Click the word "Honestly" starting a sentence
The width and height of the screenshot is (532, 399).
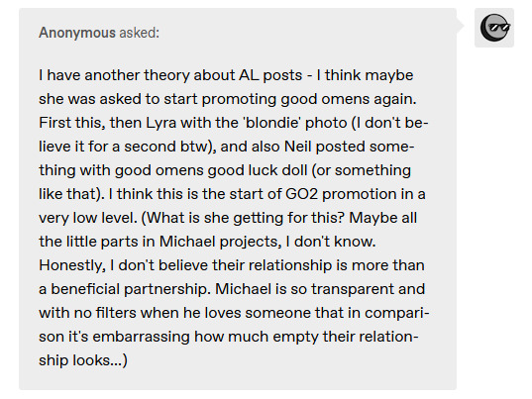[72, 265]
